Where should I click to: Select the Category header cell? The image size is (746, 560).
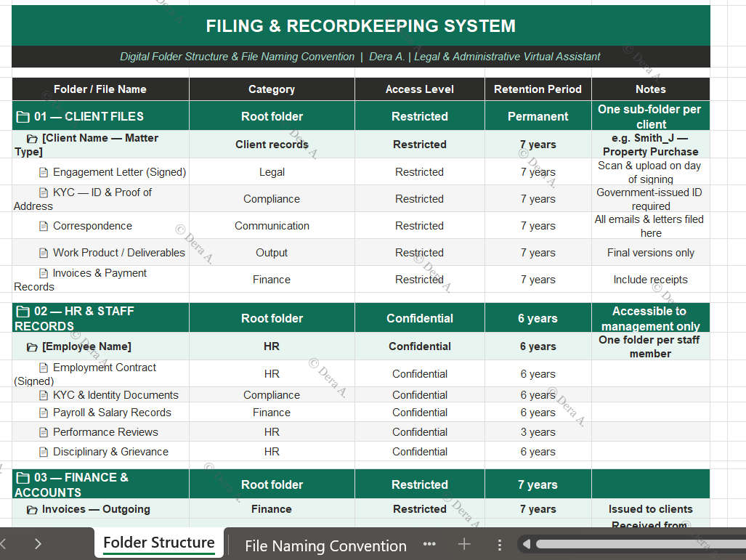point(272,89)
